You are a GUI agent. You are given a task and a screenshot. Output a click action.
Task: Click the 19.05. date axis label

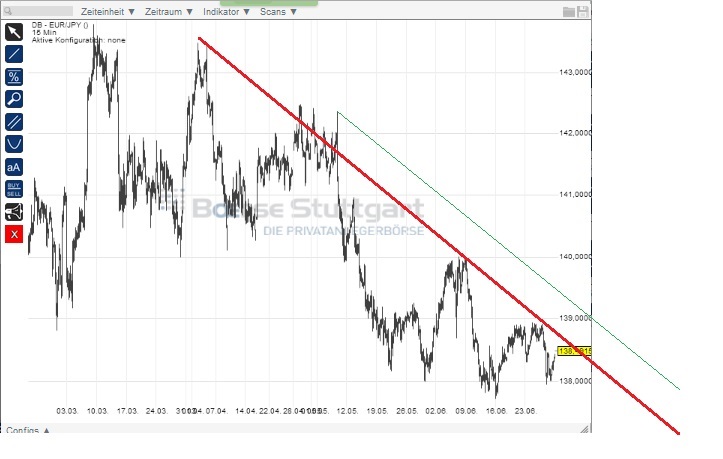[377, 411]
